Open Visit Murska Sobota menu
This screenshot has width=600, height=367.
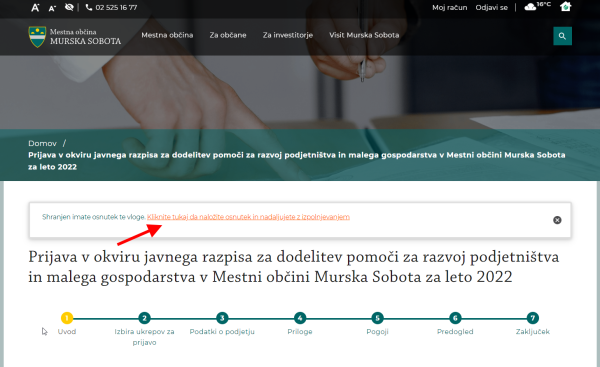click(364, 35)
